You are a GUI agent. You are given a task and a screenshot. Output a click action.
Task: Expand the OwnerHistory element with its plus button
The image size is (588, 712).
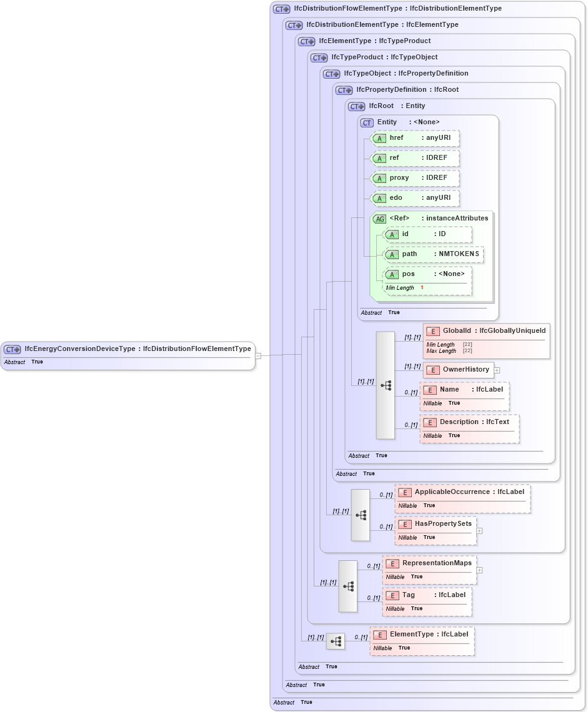point(497,370)
